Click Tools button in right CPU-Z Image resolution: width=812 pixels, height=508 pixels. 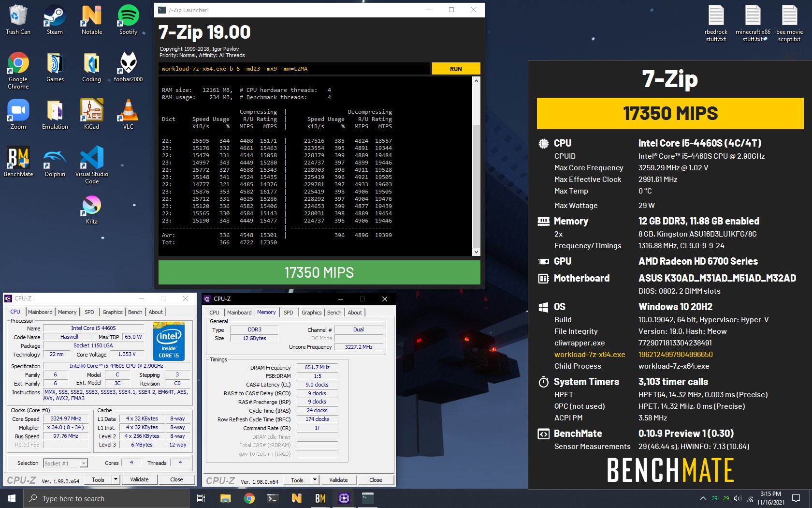click(x=297, y=480)
